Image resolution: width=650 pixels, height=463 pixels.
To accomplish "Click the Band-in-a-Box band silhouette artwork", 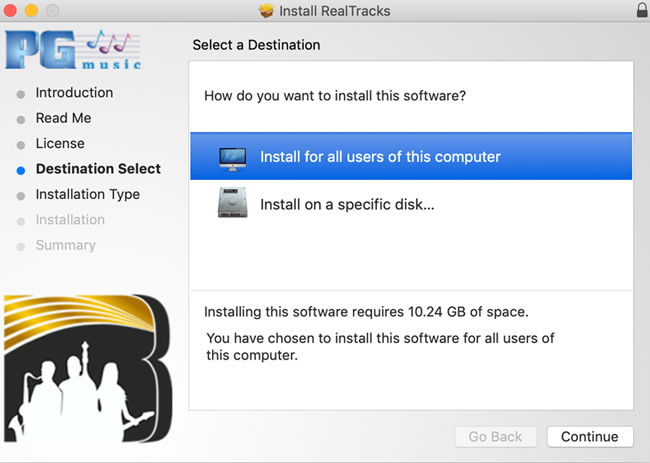I will [88, 368].
